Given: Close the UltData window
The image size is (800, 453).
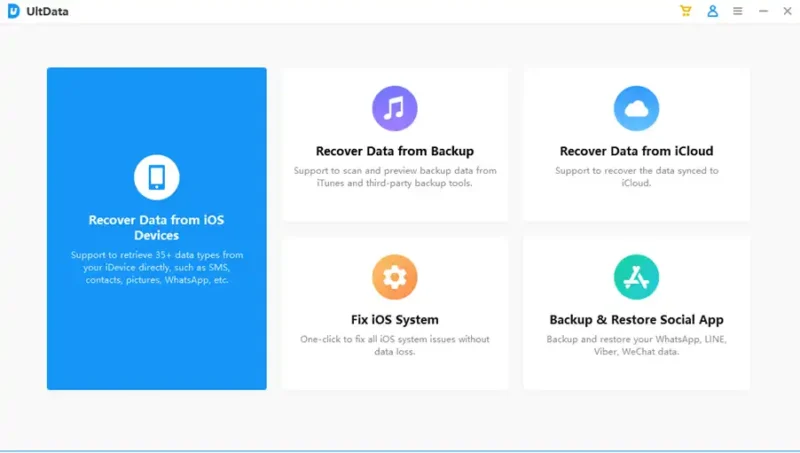Looking at the screenshot, I should pos(787,11).
